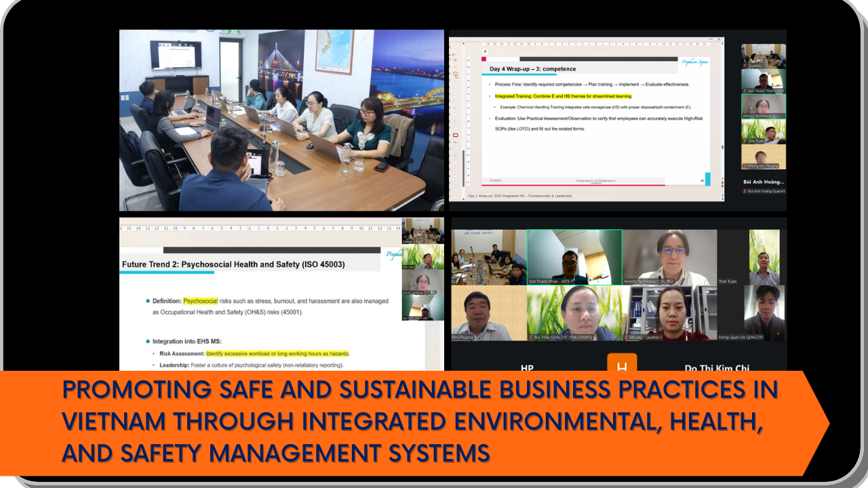Select Son Thanh Phan - APO video tile

(x=574, y=258)
